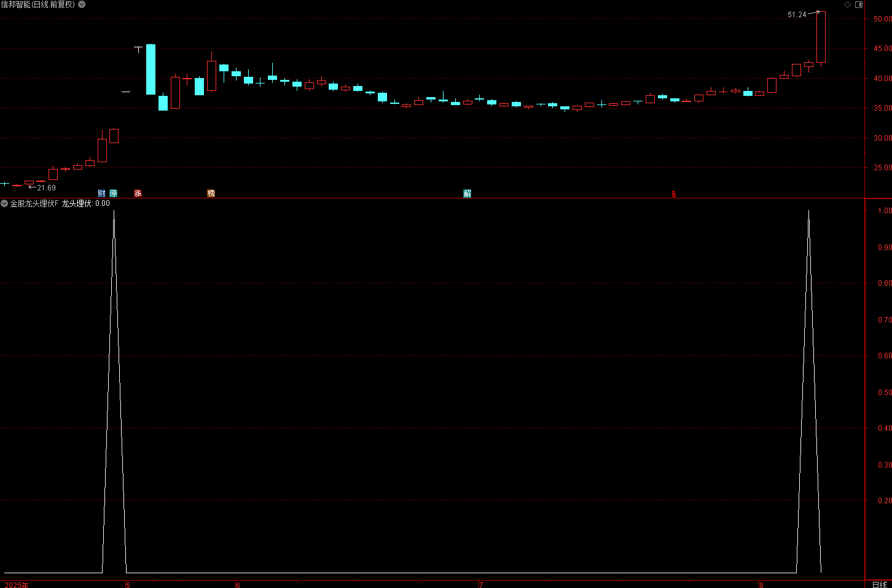Click the month 6 marker on time axis
Image resolution: width=892 pixels, height=588 pixels.
click(x=238, y=584)
